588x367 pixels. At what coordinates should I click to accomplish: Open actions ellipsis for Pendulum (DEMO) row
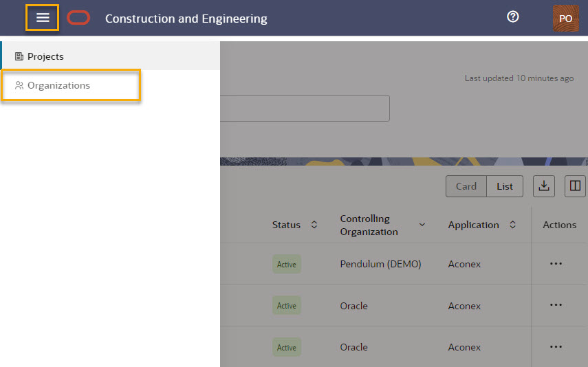pyautogui.click(x=556, y=264)
